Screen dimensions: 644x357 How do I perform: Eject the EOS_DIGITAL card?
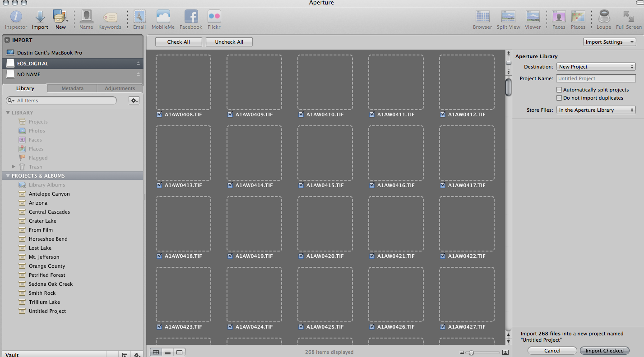(138, 64)
